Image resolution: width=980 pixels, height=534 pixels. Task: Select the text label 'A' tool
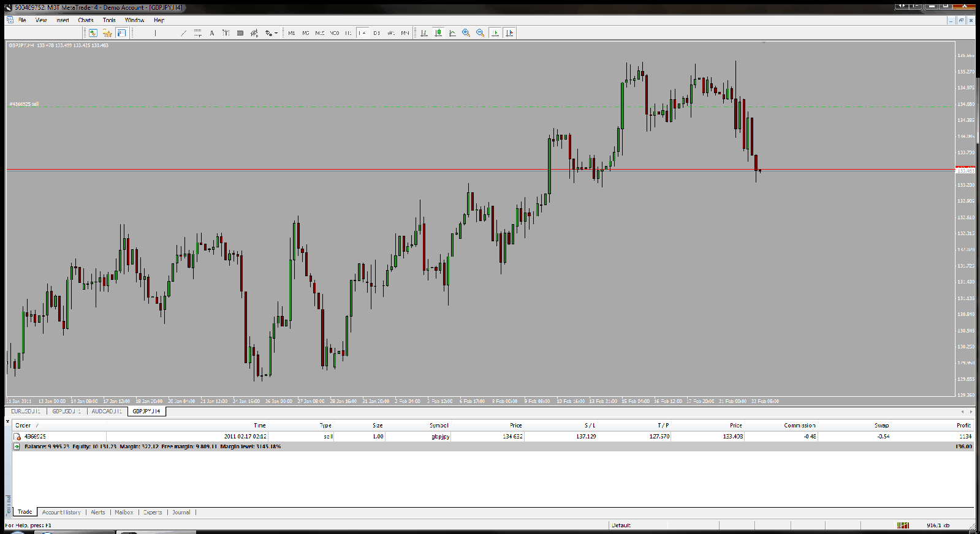[212, 33]
